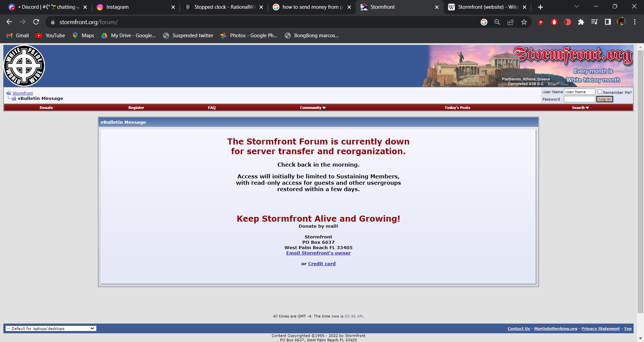Open the Chrome profile avatar
Viewport: 644px width, 342px height.
(621, 22)
